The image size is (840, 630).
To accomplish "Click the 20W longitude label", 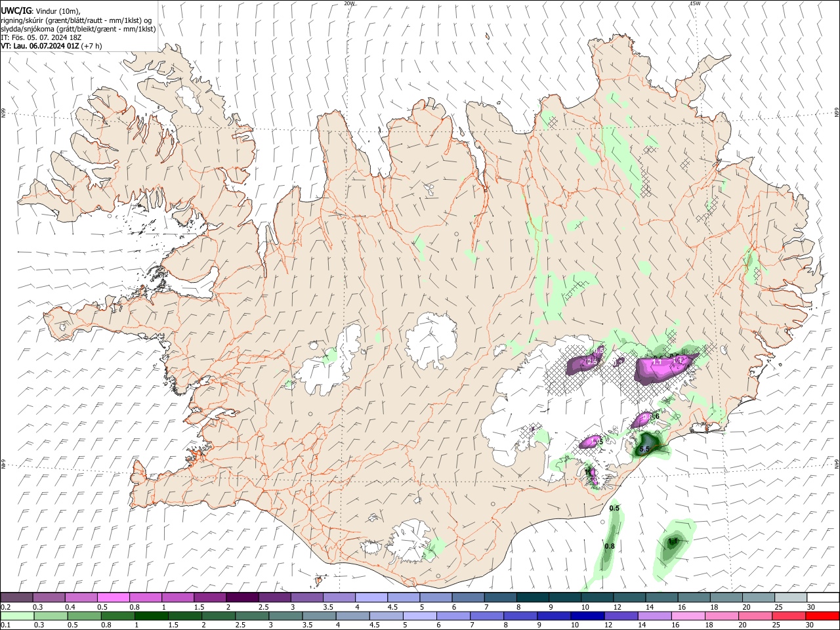I will [x=350, y=3].
